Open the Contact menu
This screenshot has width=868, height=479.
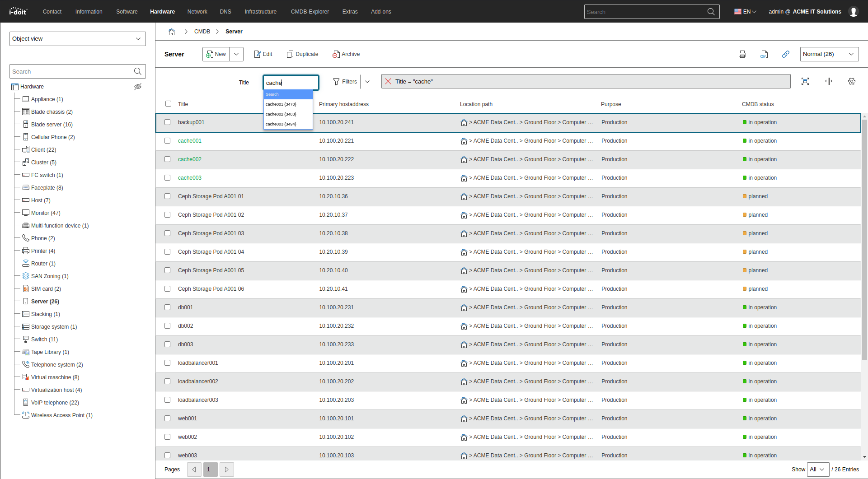52,12
